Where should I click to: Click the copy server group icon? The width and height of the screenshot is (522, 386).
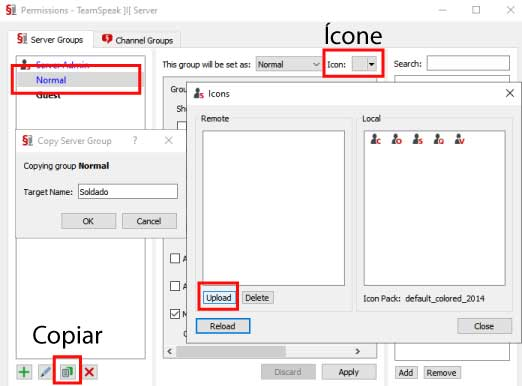click(67, 371)
